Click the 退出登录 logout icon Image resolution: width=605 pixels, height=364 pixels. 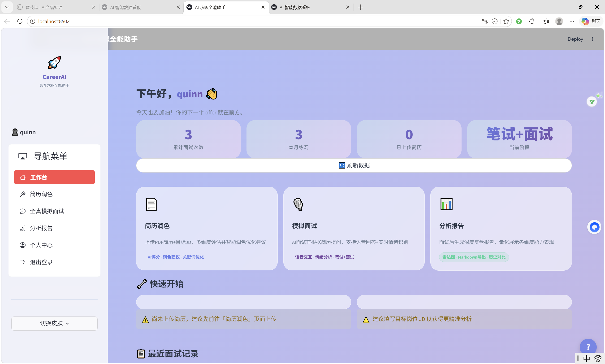[x=23, y=262]
